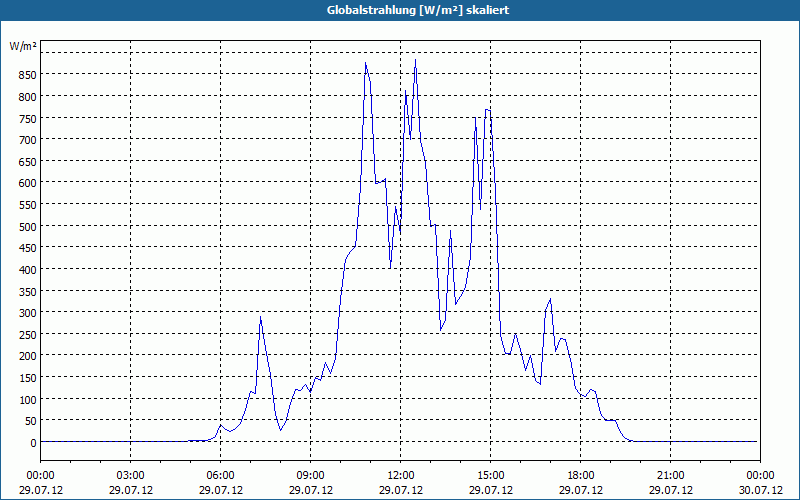Select the 15:00 time label

(x=491, y=476)
